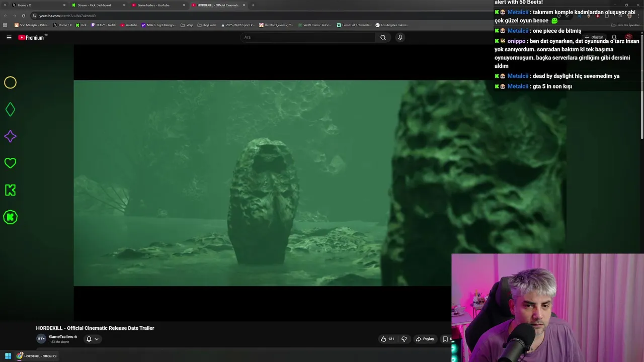Open the YouTube bookmark

click(129, 25)
